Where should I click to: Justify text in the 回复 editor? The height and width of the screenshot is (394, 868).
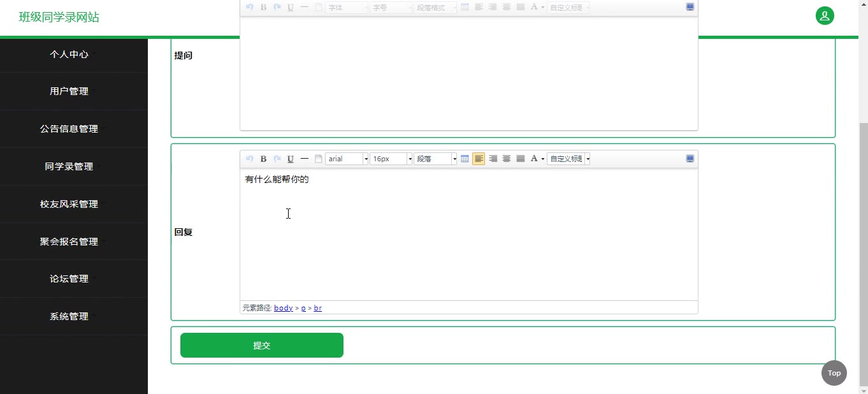(521, 159)
